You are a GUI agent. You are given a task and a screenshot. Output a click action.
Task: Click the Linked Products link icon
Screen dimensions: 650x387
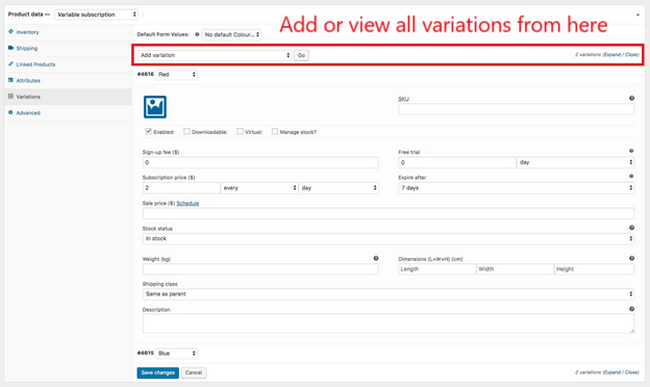coord(11,64)
